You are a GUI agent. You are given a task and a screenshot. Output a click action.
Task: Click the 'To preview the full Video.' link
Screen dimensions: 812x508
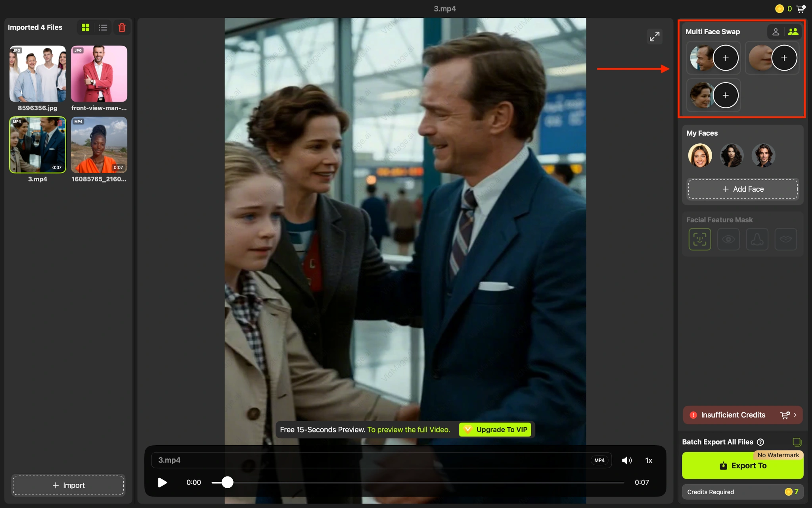coord(409,430)
